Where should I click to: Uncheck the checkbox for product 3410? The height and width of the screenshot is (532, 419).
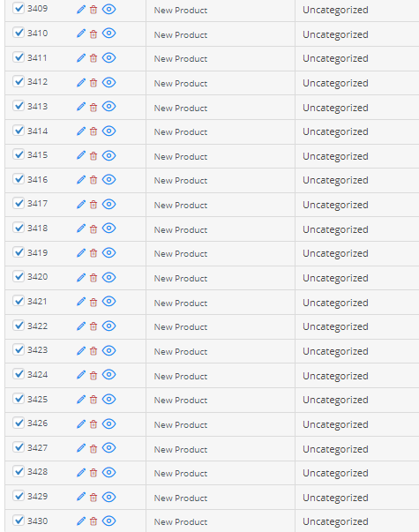19,33
